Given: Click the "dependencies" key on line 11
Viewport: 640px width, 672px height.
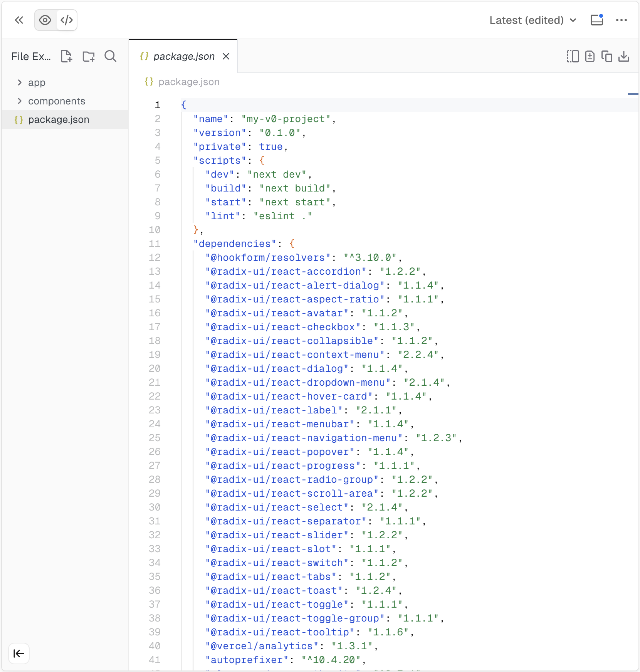Looking at the screenshot, I should (x=235, y=244).
